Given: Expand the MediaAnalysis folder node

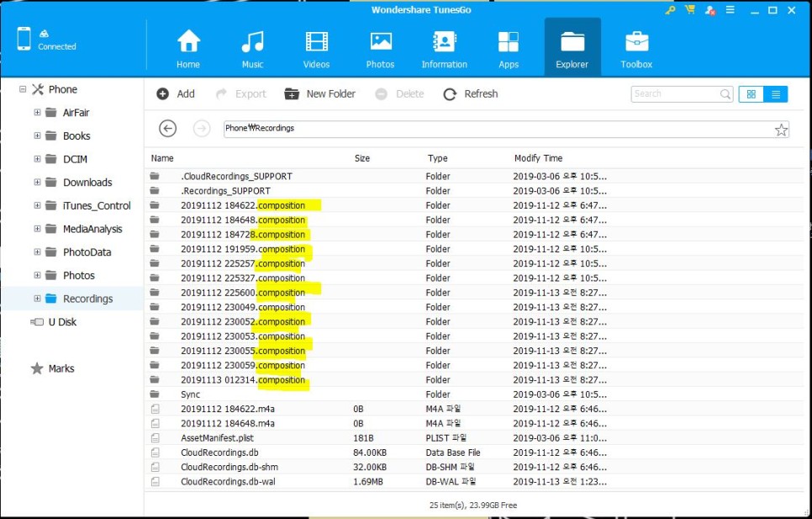Looking at the screenshot, I should click(x=37, y=229).
